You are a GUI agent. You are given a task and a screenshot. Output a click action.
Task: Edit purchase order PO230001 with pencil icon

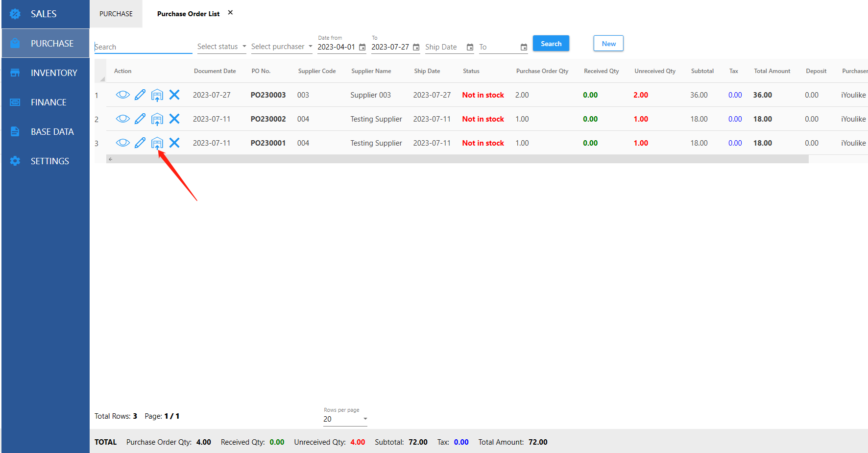[140, 143]
